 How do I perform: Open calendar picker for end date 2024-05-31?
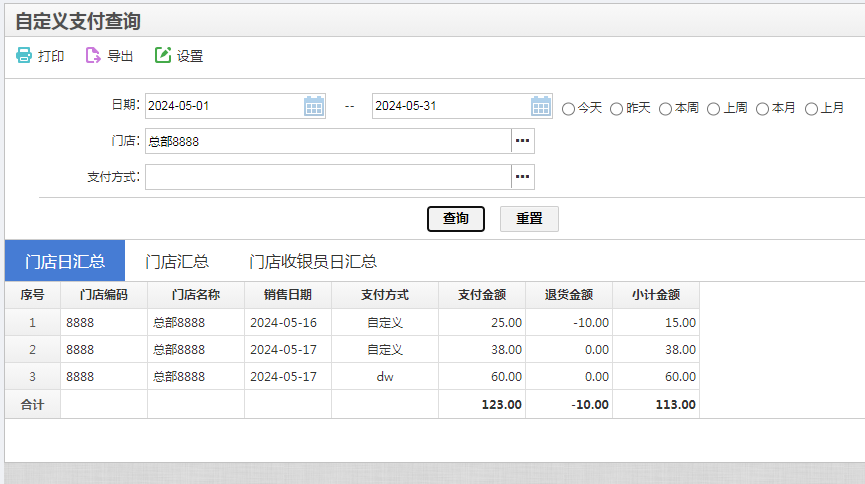(541, 106)
